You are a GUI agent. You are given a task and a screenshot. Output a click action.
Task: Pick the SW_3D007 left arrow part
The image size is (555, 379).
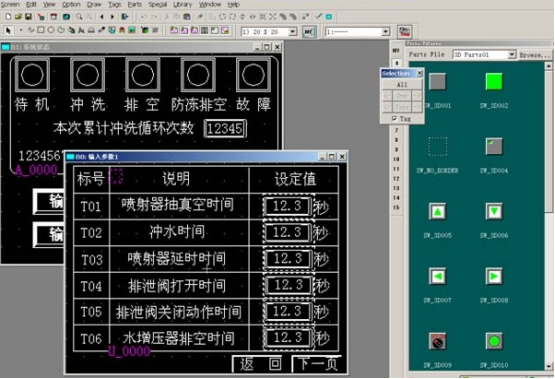pyautogui.click(x=437, y=276)
